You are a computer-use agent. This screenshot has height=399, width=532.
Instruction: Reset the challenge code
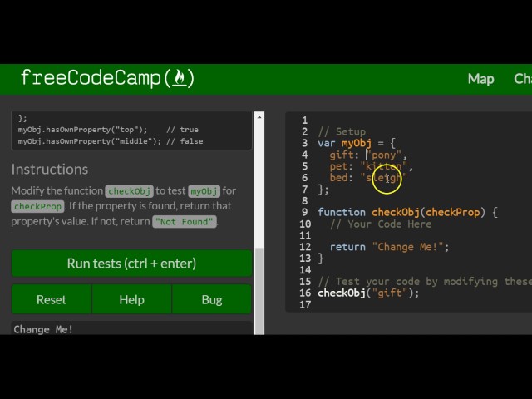tap(52, 299)
